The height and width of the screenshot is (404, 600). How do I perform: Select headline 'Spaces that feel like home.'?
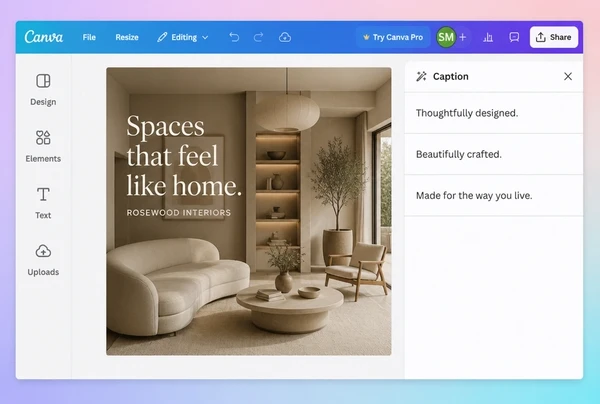point(184,156)
